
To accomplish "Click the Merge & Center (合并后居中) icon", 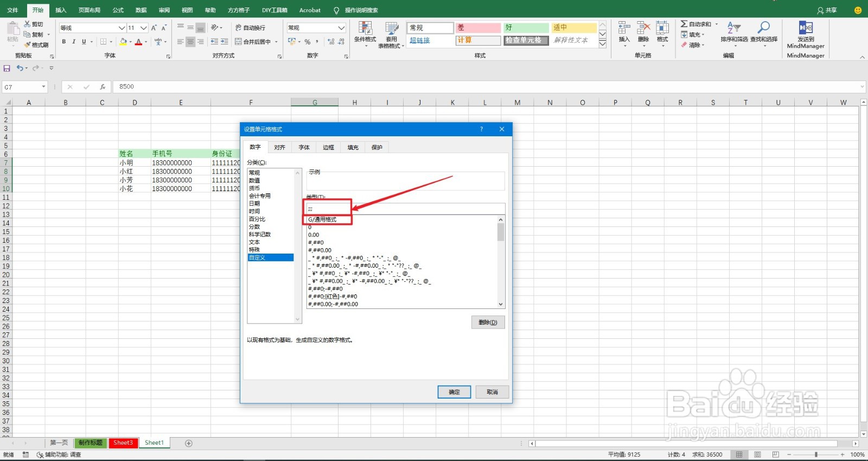I will tap(238, 42).
